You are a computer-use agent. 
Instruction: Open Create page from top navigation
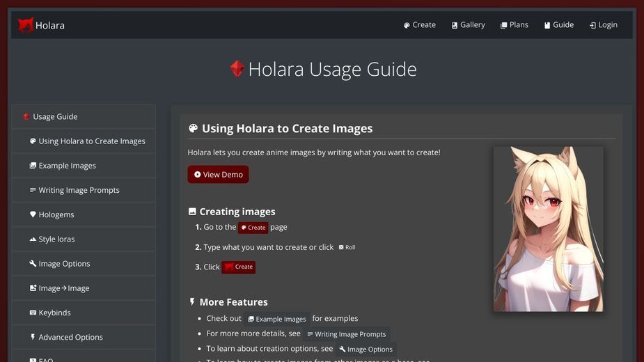tap(419, 25)
